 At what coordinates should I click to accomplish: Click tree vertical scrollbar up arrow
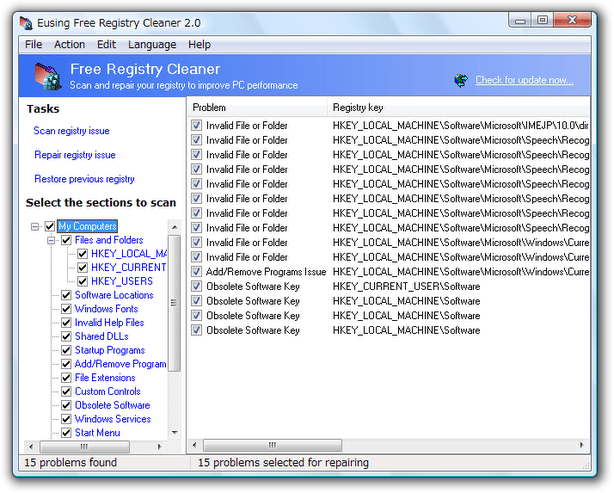click(x=175, y=227)
